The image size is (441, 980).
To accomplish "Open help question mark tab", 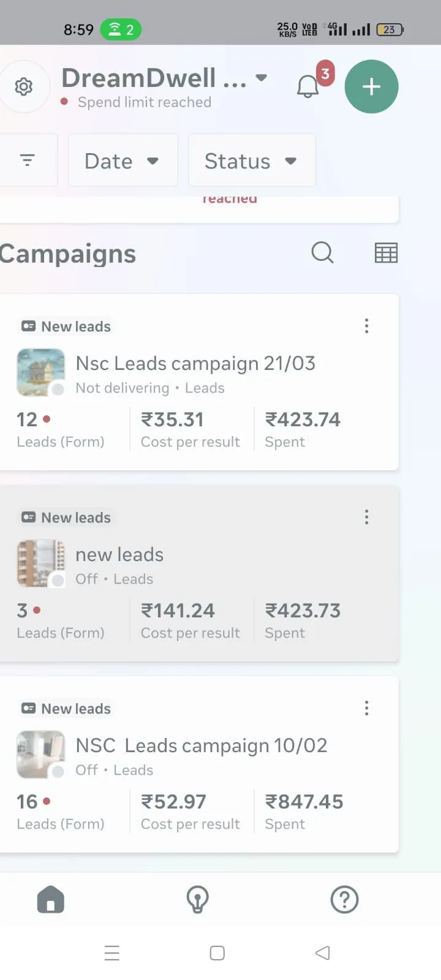I will [x=344, y=900].
